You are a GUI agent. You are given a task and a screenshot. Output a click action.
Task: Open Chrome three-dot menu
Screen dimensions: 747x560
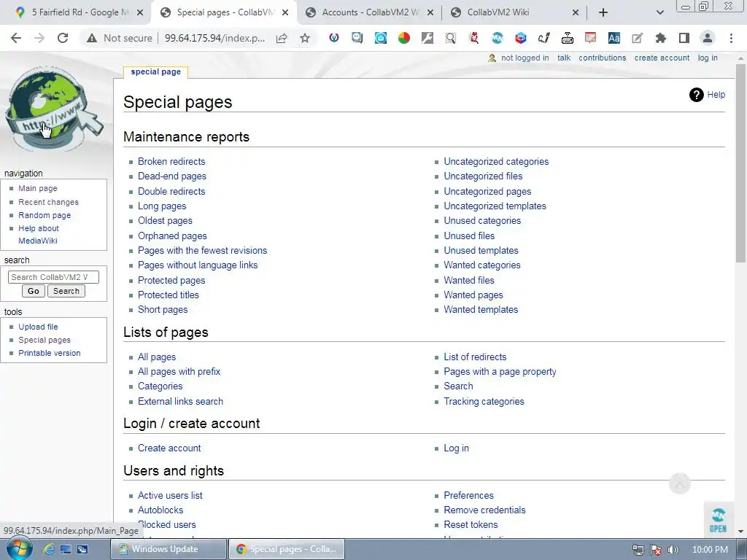pyautogui.click(x=731, y=38)
